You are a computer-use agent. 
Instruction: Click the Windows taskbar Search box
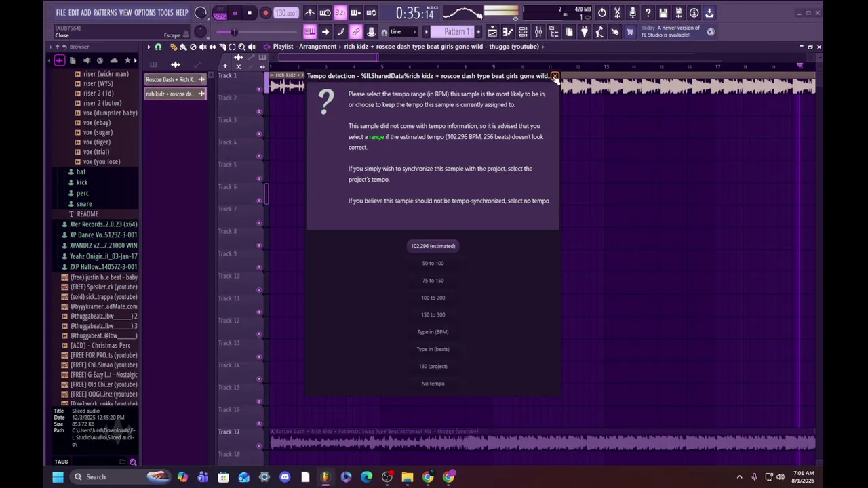[122, 477]
